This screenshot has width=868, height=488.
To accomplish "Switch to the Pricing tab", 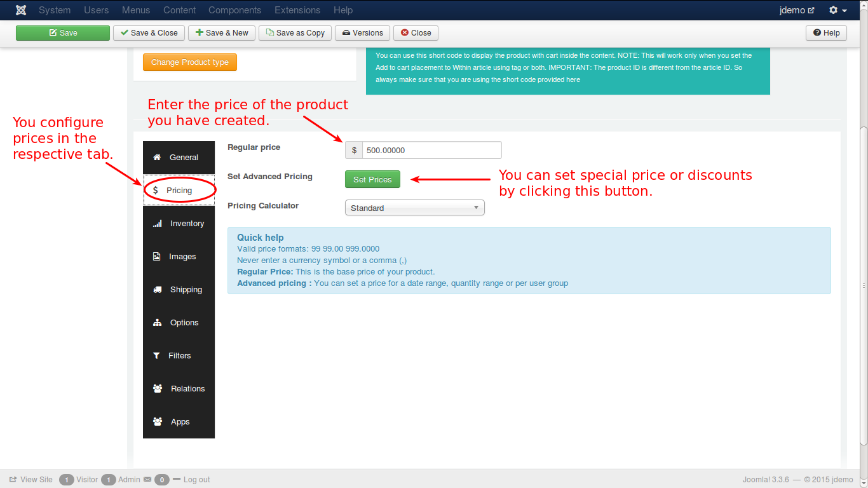I will (x=179, y=191).
